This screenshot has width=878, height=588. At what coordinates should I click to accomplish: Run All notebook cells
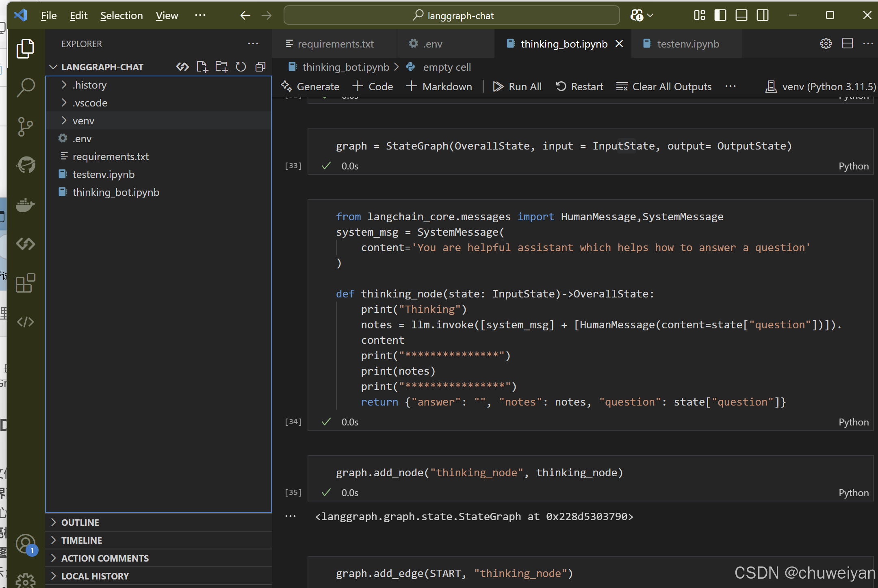click(517, 86)
